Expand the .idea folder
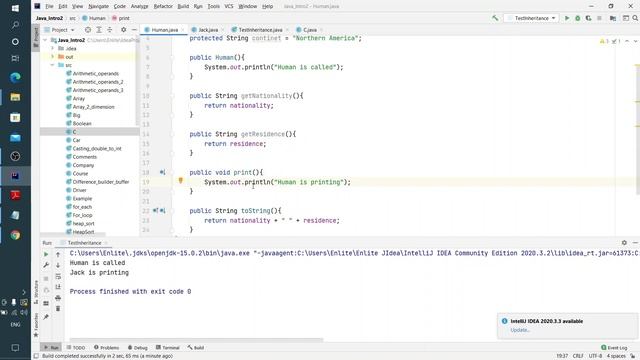640x360 pixels. point(52,48)
